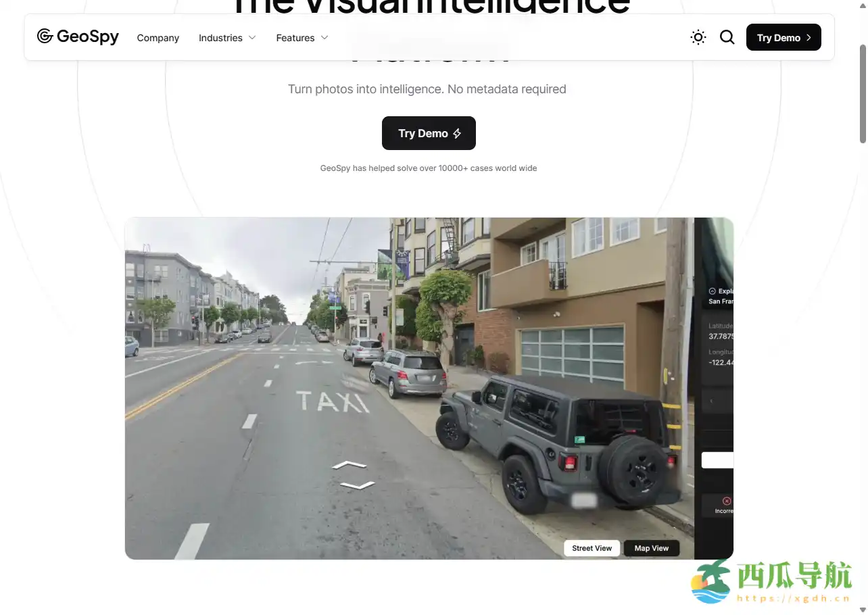Click the arrow on the header Try Demo button
This screenshot has height=615, width=868.
[809, 38]
